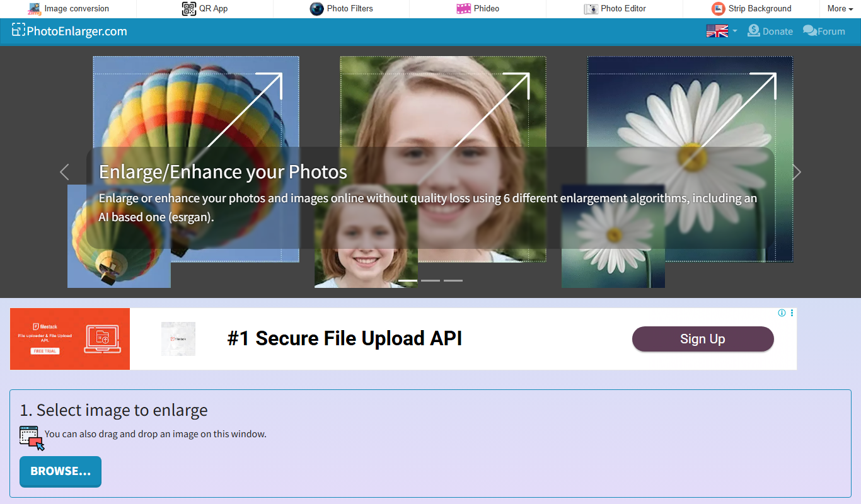Image resolution: width=861 pixels, height=504 pixels.
Task: Go to previous carousel slide arrow
Action: pyautogui.click(x=64, y=172)
